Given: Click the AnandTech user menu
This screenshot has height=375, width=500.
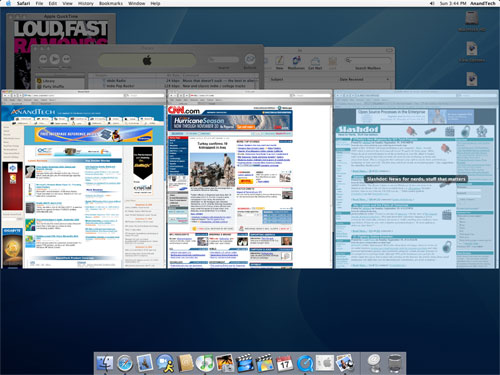Looking at the screenshot, I should [x=483, y=3].
